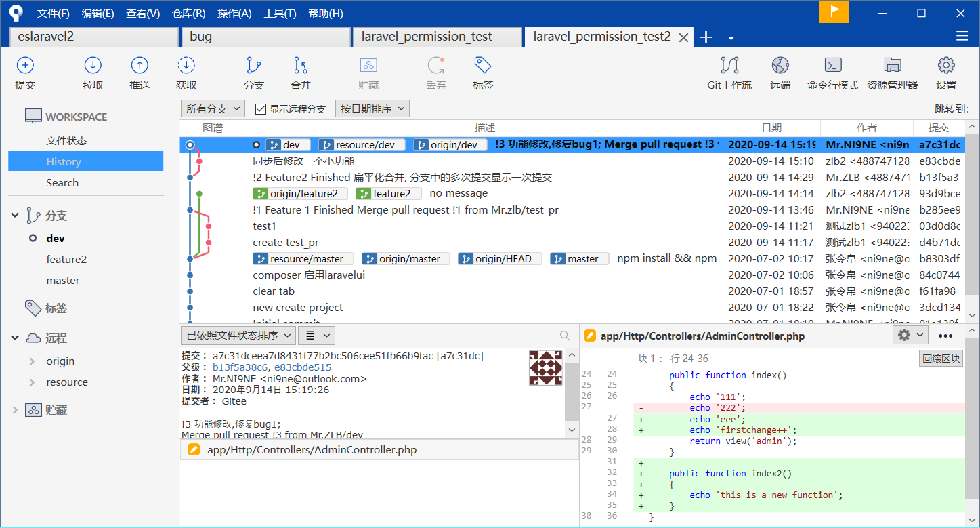Click the 回滚区块 button

pos(941,359)
